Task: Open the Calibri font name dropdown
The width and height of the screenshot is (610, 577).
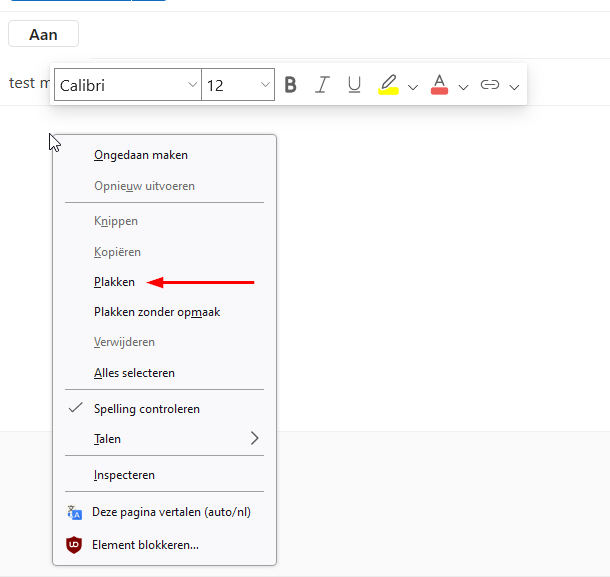Action: [x=127, y=85]
